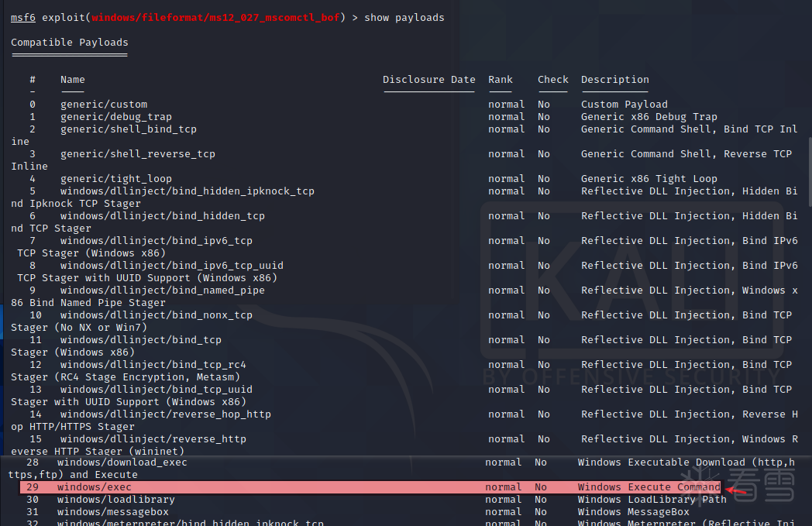This screenshot has width=812, height=526.
Task: Click the 'show payloads' command text
Action: point(404,17)
